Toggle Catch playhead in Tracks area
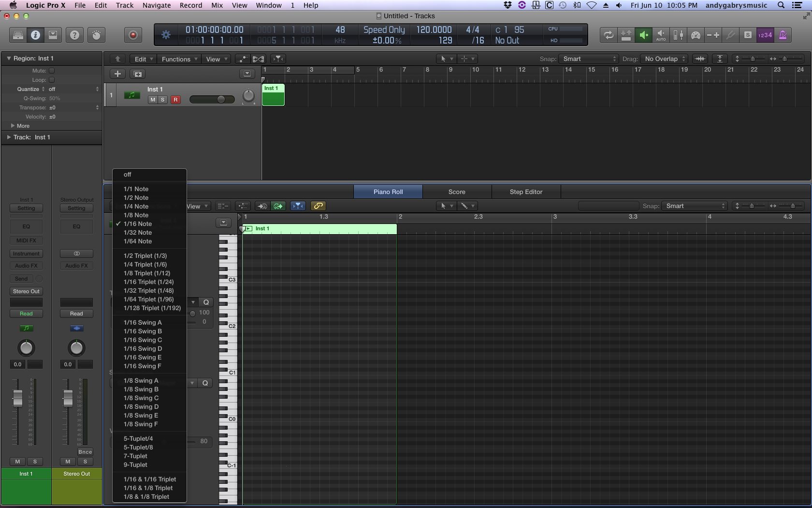This screenshot has height=508, width=812. (278, 59)
